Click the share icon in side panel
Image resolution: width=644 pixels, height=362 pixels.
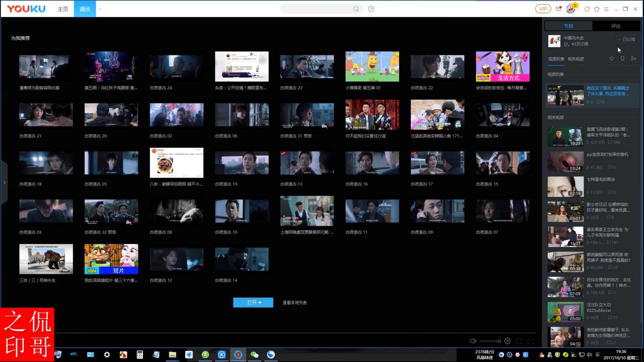[633, 59]
